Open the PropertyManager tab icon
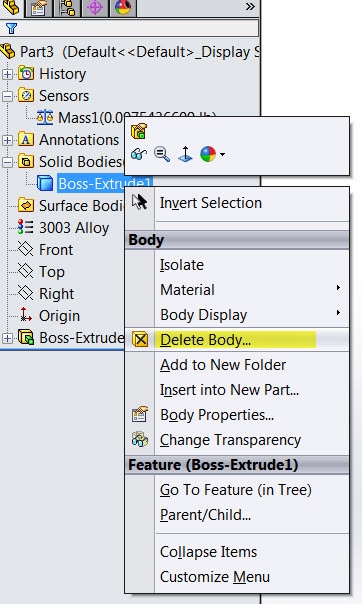The width and height of the screenshot is (362, 604). 39,8
